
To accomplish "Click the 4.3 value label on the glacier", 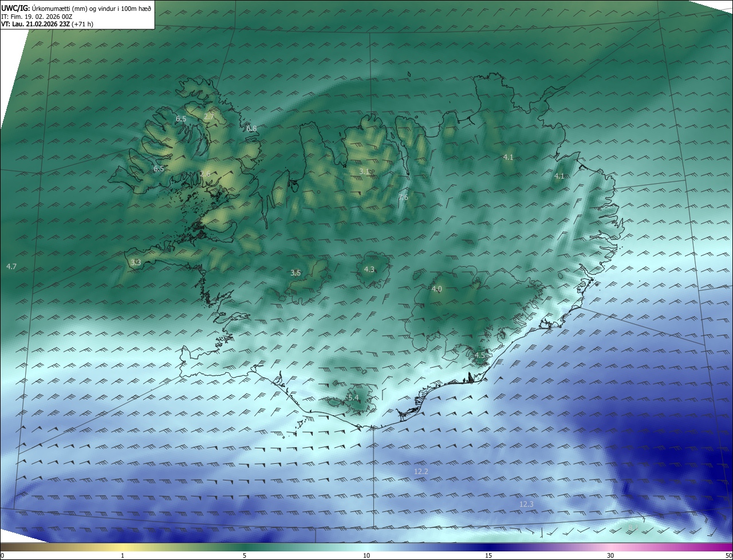I will pyautogui.click(x=369, y=269).
